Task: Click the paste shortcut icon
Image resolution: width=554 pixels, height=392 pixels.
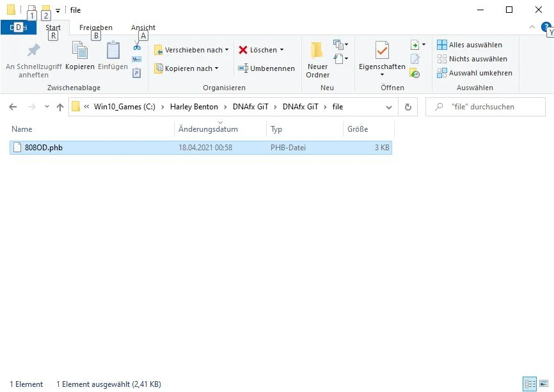Action: coord(137,73)
